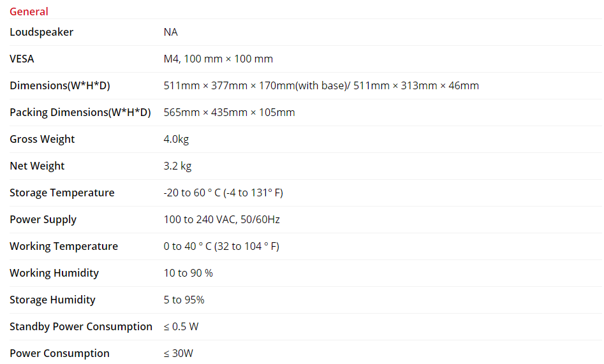Select the 10 to 90 % working humidity value
604x364 pixels.
188,273
